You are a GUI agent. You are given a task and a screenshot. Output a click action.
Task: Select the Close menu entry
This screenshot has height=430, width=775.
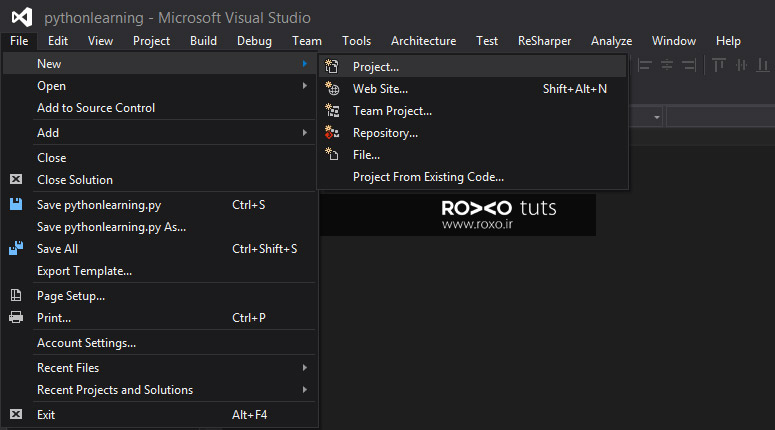click(x=159, y=158)
